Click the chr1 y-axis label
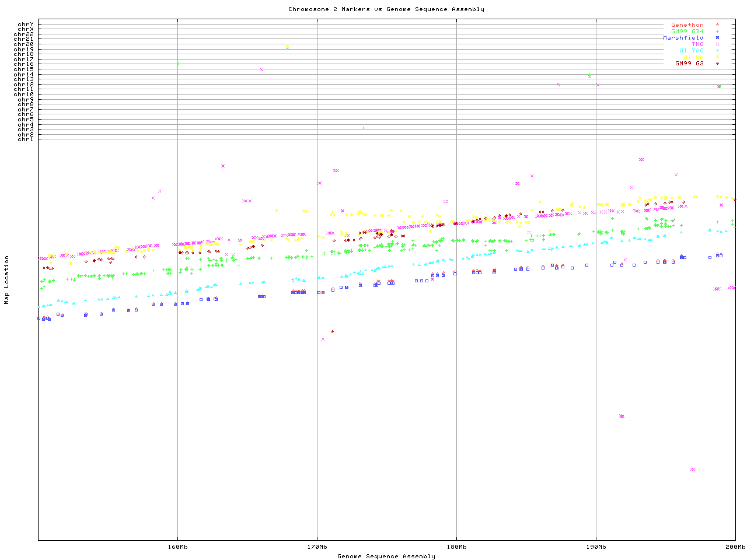747x560 pixels. [25, 139]
